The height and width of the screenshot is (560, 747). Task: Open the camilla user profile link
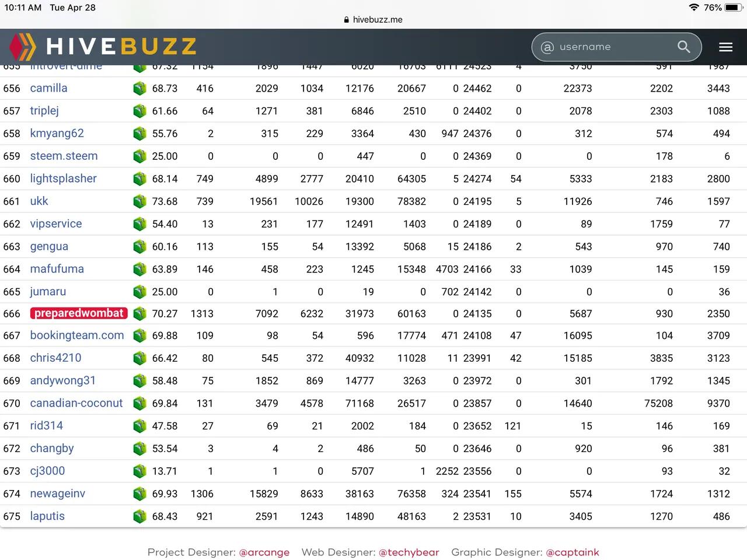(x=49, y=88)
